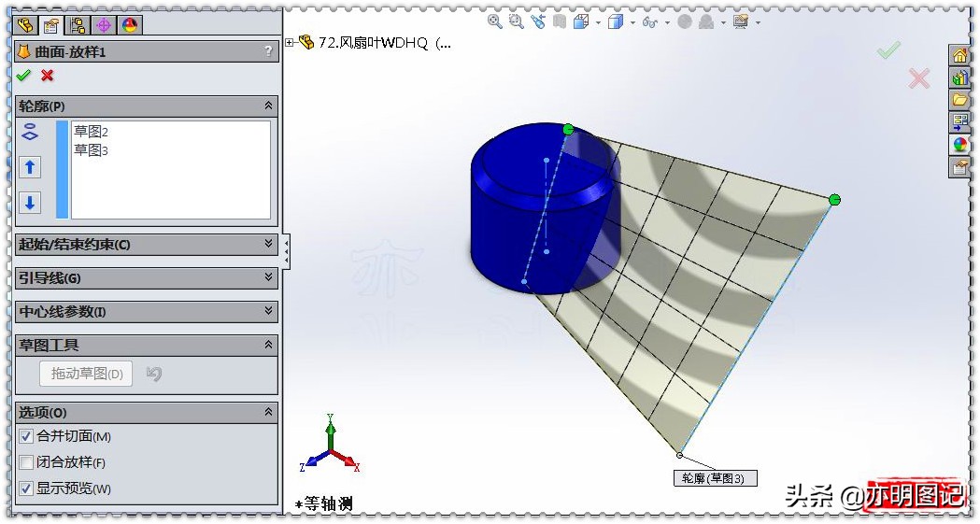Click the View Settings monitor icon

tap(741, 21)
